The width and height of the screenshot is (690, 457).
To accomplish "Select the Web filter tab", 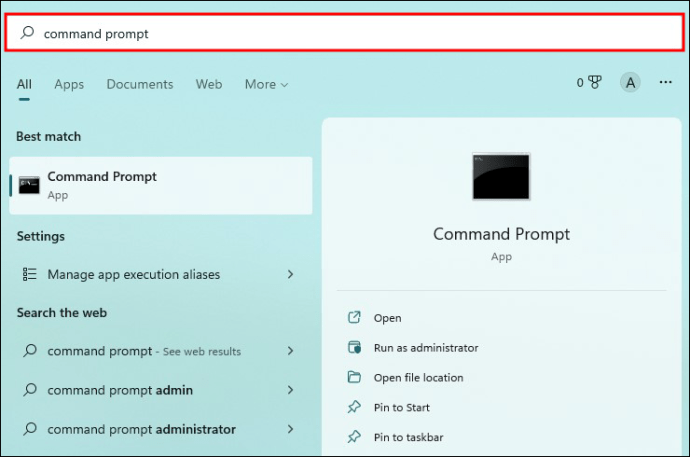I will pyautogui.click(x=209, y=84).
